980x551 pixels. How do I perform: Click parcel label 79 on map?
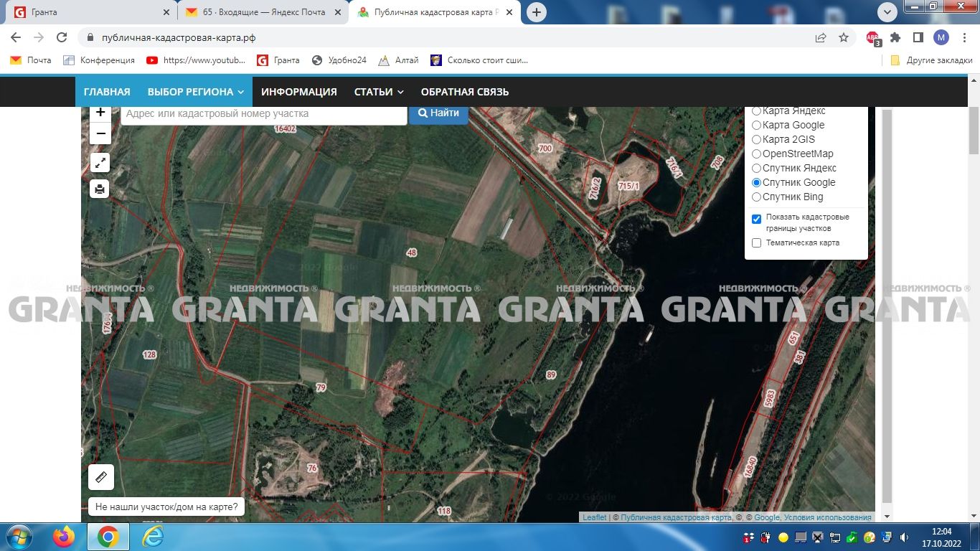pyautogui.click(x=321, y=387)
